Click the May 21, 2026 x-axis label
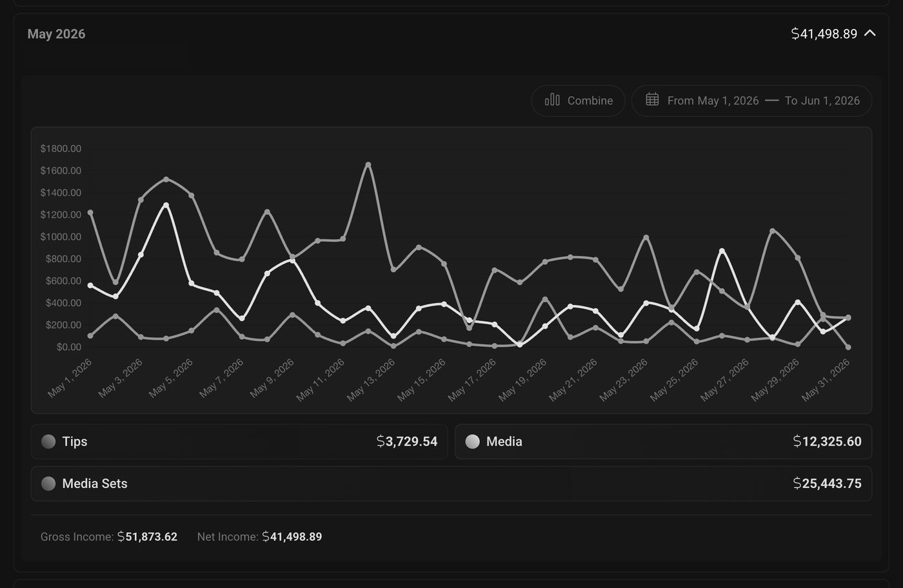903x588 pixels. point(573,380)
